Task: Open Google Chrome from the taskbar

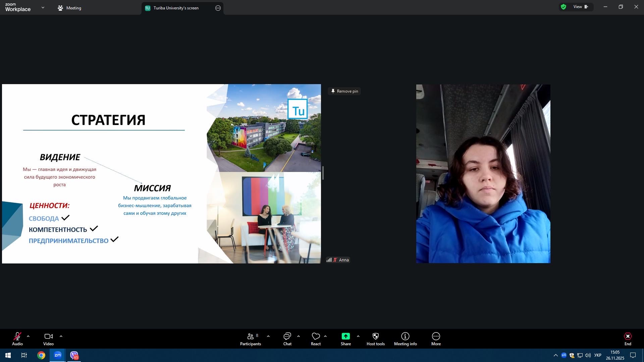Action: coord(41,355)
